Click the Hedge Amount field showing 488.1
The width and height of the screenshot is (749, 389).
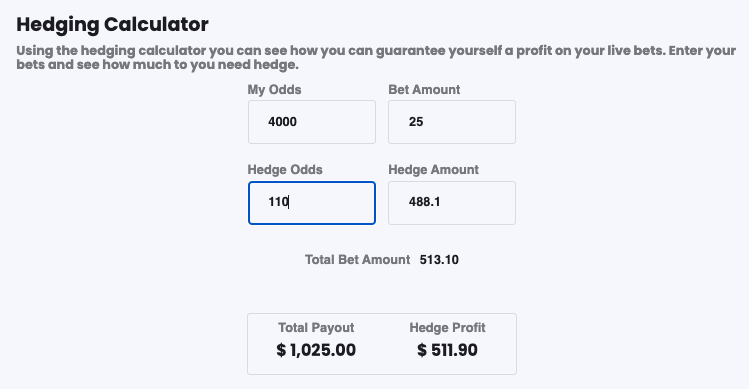452,203
